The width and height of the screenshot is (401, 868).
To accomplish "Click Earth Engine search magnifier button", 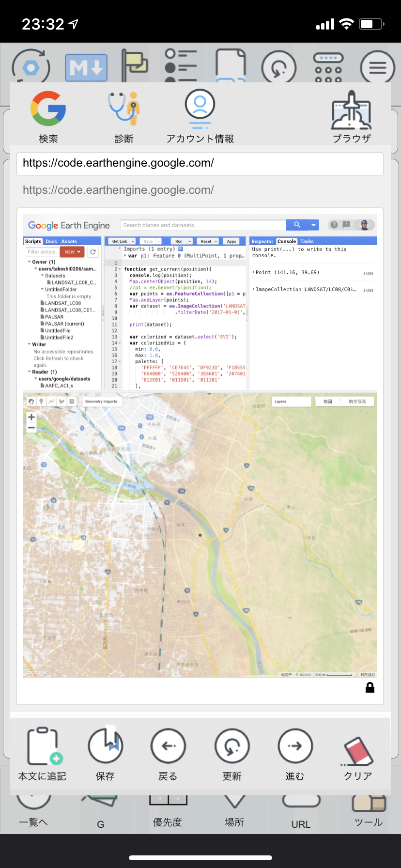I will tap(297, 225).
